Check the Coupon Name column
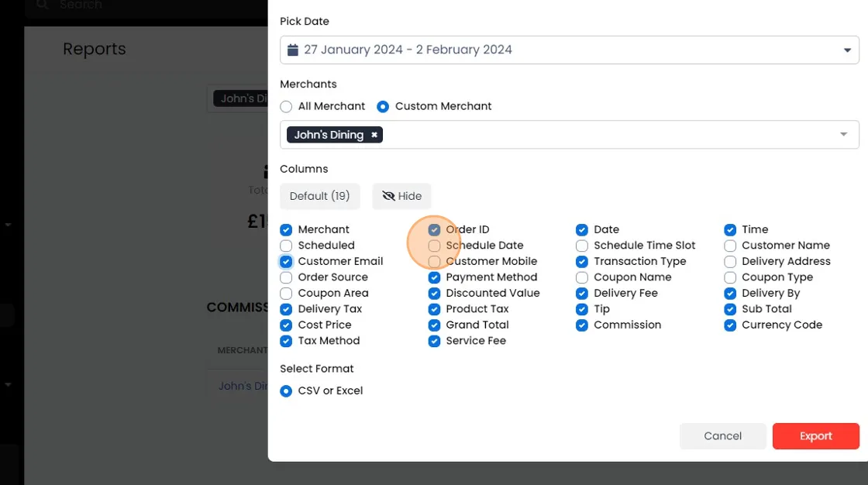 coord(582,277)
